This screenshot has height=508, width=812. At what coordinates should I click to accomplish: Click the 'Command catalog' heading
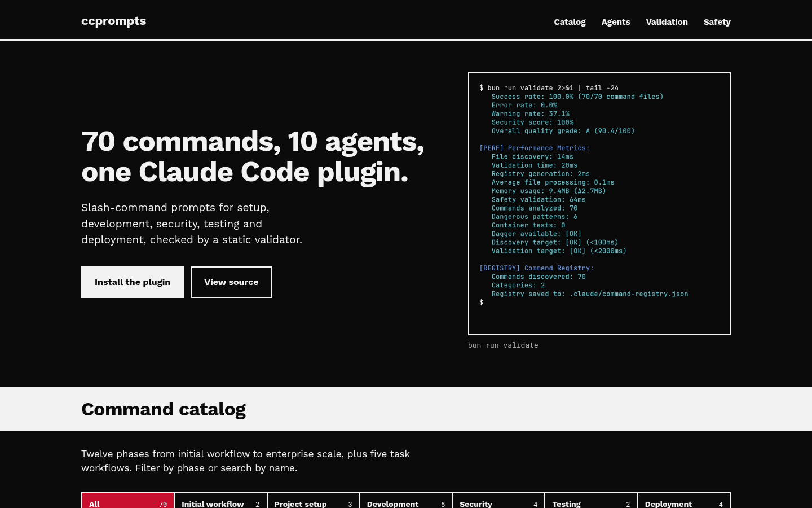pos(164,409)
